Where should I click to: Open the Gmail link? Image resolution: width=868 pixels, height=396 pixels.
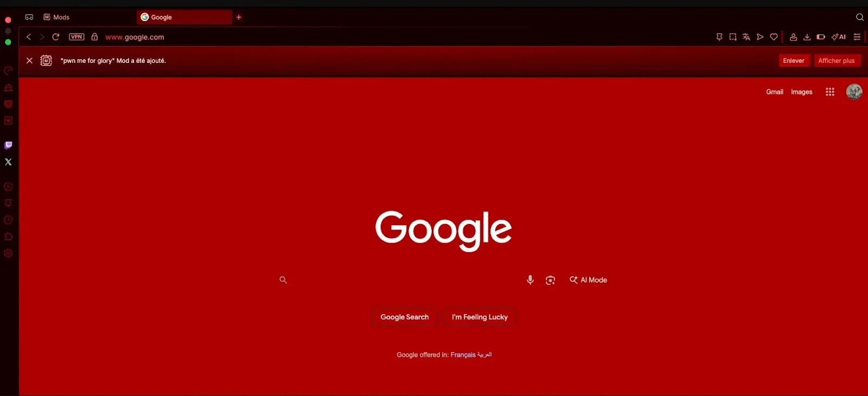coord(775,92)
